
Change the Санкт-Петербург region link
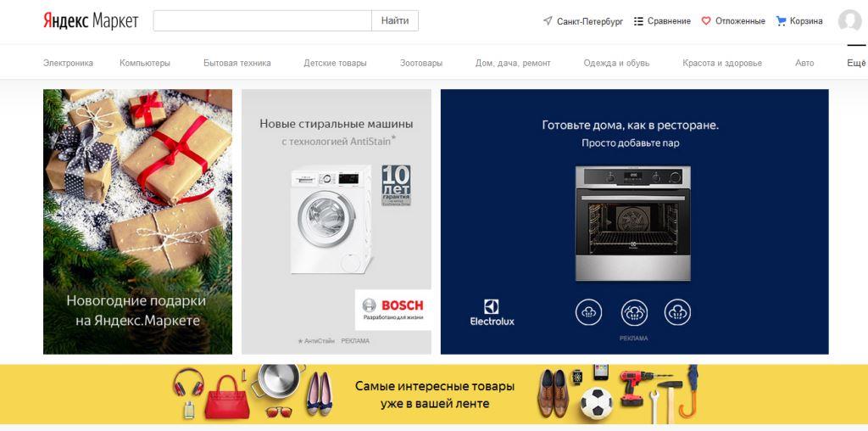tap(590, 21)
